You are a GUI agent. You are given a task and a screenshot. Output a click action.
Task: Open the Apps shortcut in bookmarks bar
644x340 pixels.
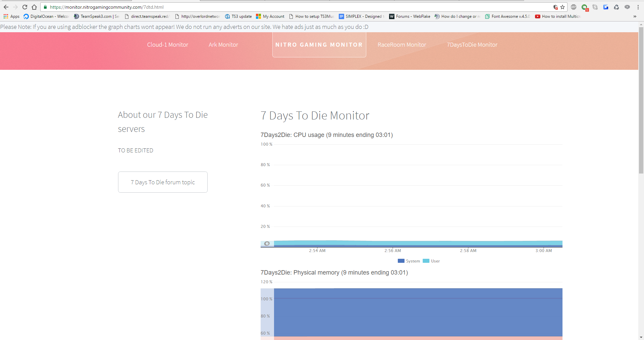pos(11,16)
